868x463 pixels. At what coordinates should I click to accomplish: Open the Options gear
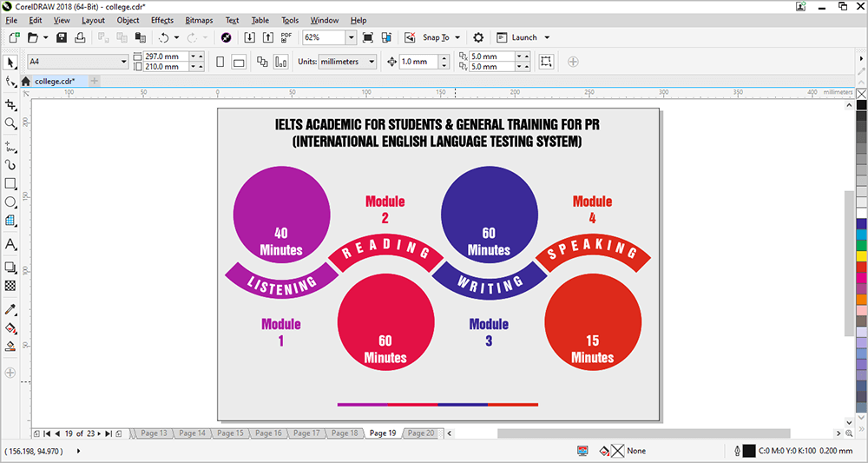(478, 37)
